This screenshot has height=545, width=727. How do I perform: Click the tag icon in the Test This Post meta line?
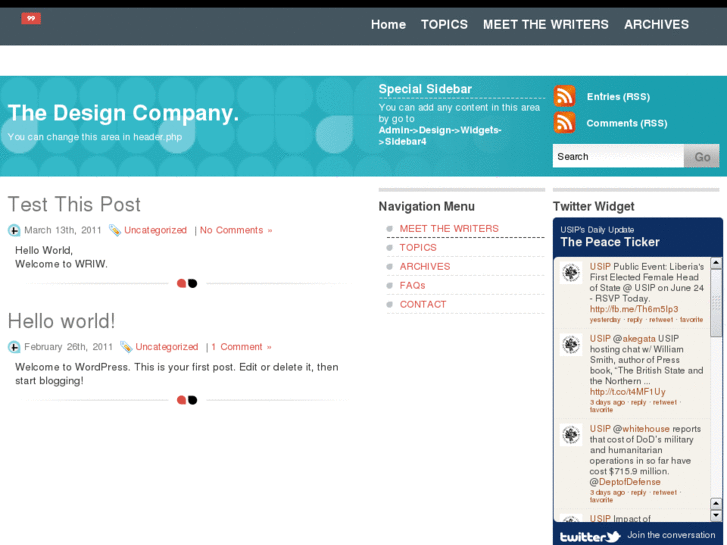115,230
